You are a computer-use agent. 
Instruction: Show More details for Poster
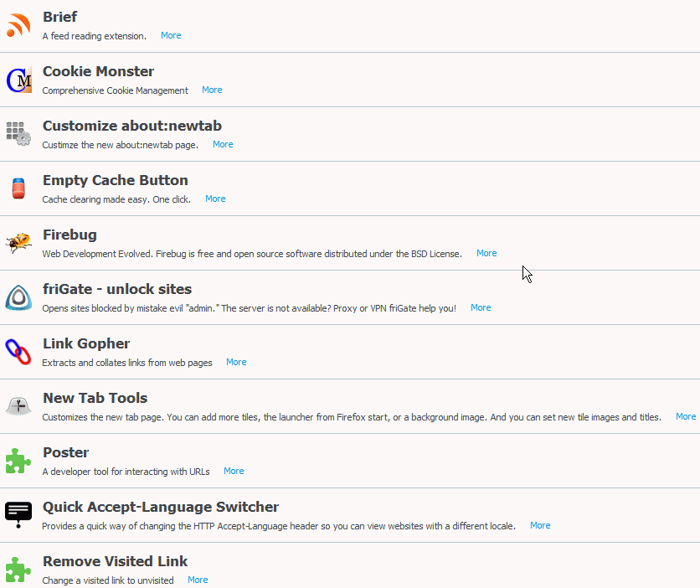[x=234, y=471]
